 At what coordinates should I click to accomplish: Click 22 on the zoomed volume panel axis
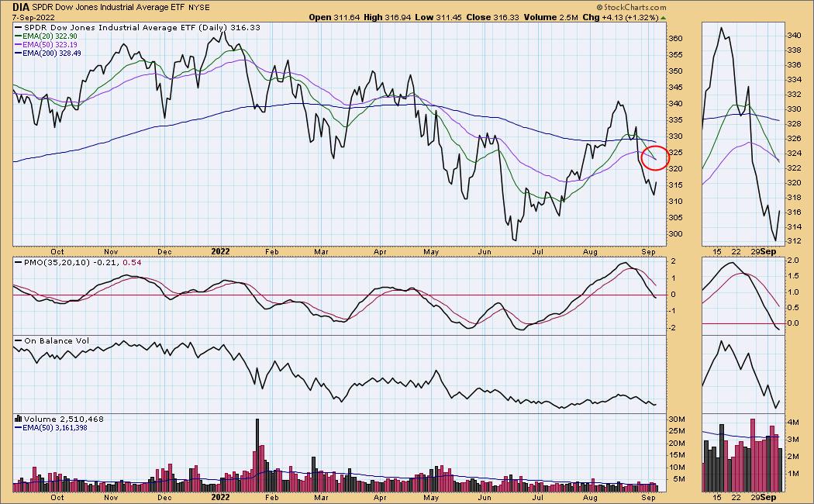736,497
